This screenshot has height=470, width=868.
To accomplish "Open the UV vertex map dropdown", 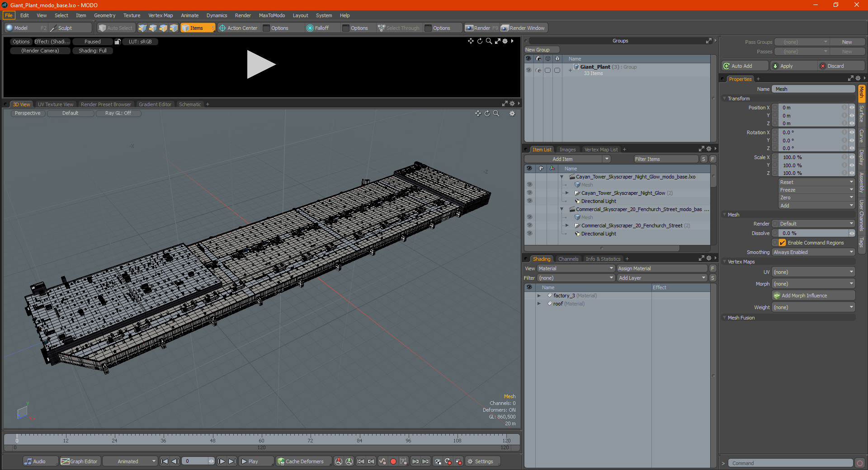I will pyautogui.click(x=813, y=272).
